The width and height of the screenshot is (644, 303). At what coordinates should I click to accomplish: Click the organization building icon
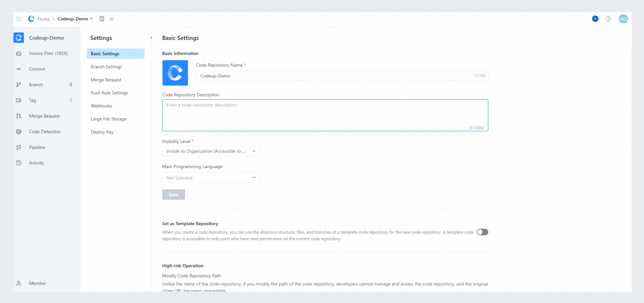pyautogui.click(x=102, y=19)
